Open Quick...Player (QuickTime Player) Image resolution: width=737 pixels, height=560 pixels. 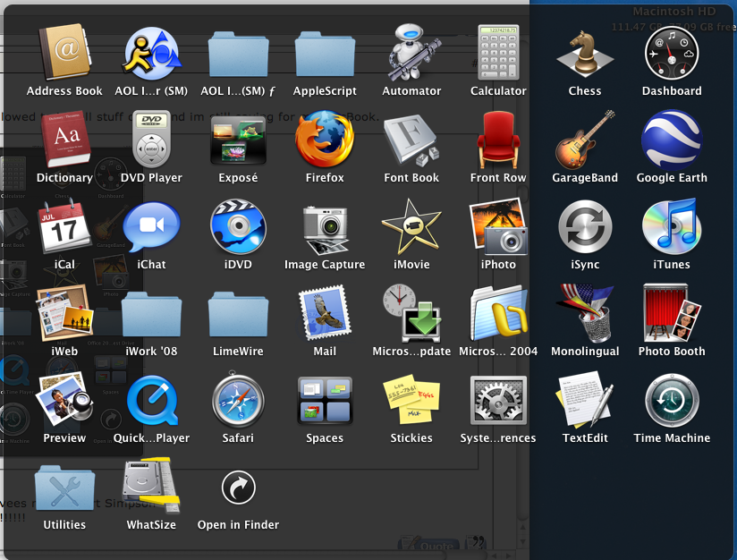coord(151,400)
